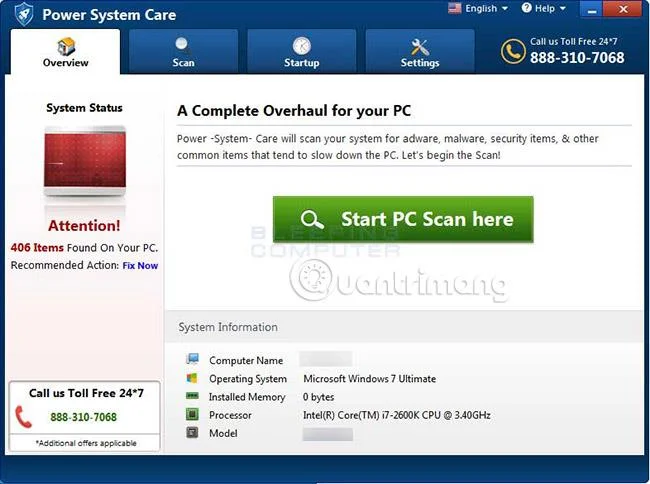Click the 406 Items found text

(84, 248)
